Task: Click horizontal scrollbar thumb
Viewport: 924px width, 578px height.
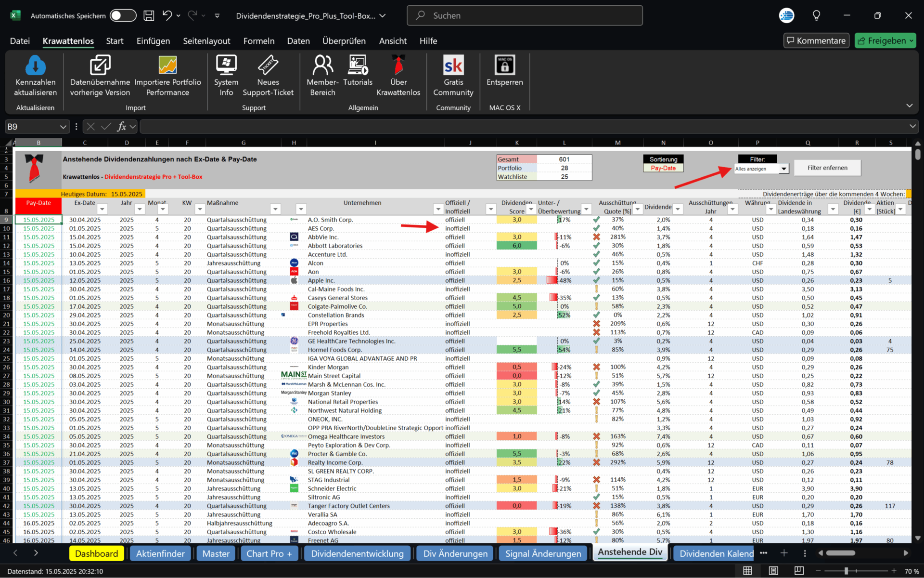Action: click(x=840, y=553)
